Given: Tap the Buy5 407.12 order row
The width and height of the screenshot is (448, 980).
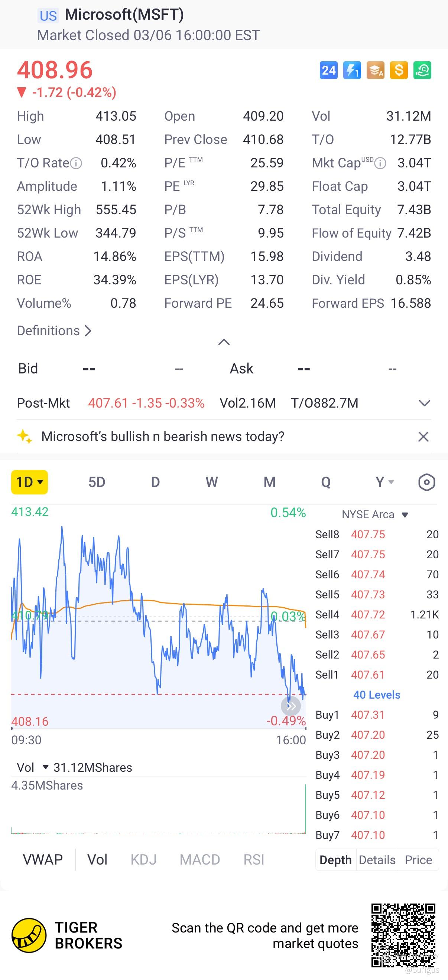Looking at the screenshot, I should [x=377, y=795].
